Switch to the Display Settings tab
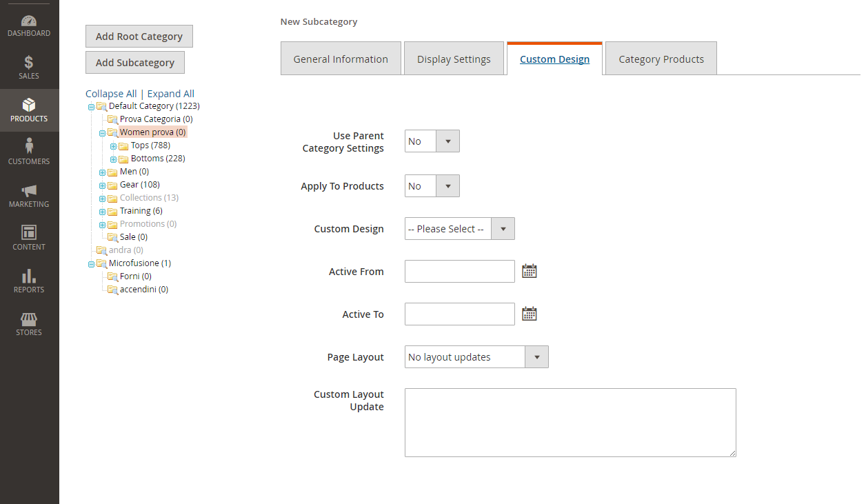 [x=454, y=59]
